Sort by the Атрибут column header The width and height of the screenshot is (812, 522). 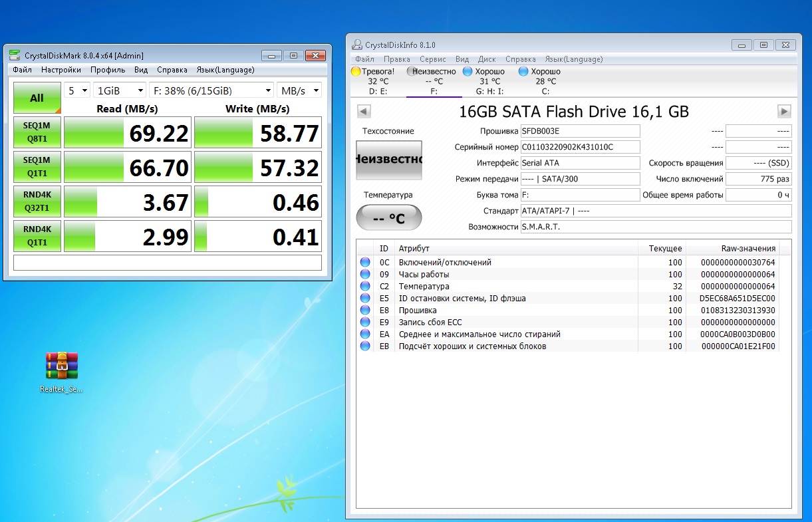click(516, 249)
